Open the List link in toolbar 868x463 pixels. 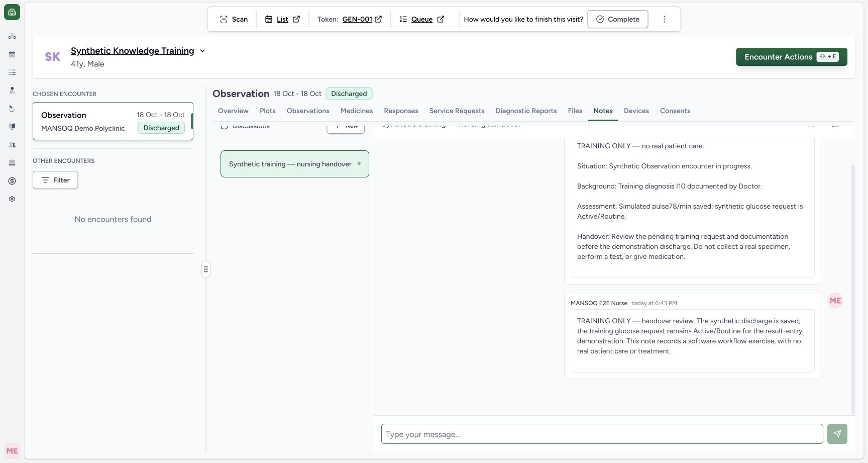click(282, 19)
